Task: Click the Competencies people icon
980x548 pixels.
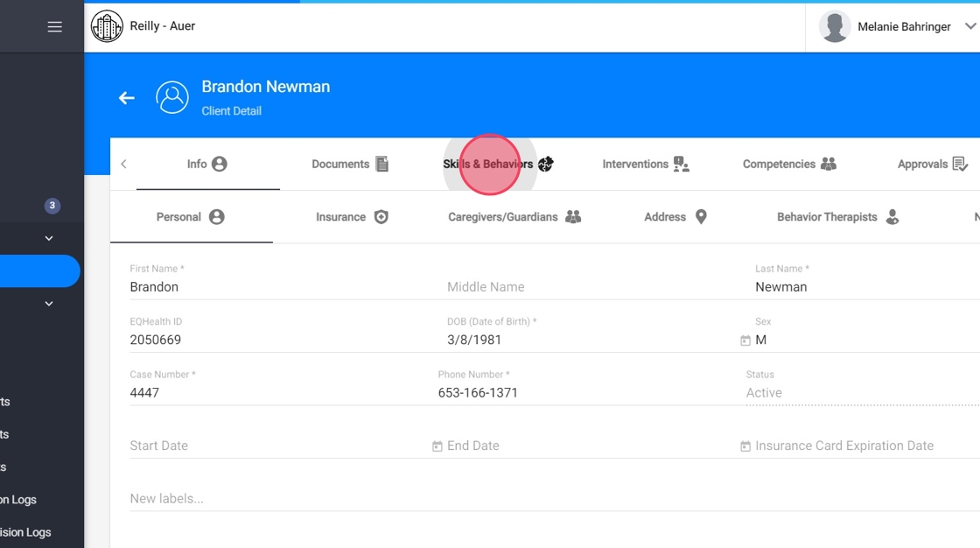Action: 828,164
